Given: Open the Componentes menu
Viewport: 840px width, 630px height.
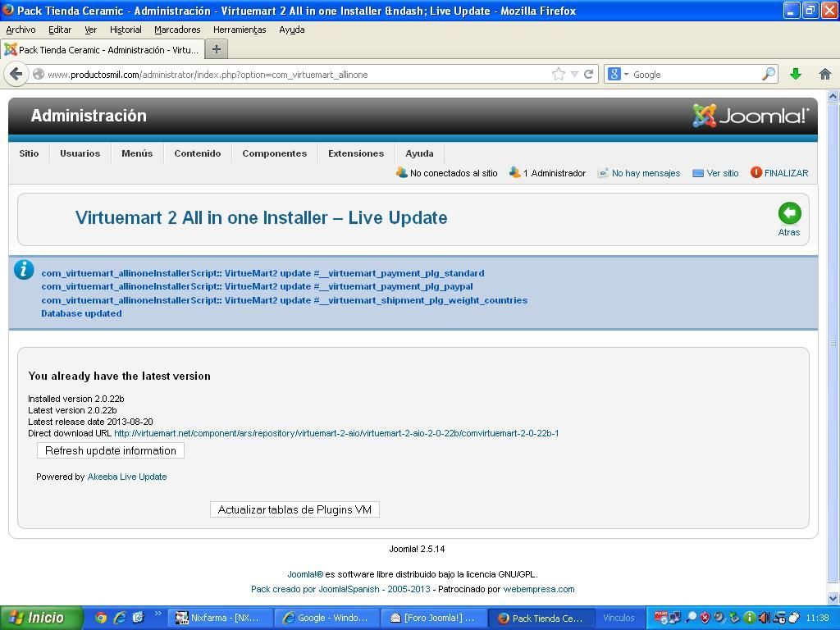Looking at the screenshot, I should [x=274, y=153].
